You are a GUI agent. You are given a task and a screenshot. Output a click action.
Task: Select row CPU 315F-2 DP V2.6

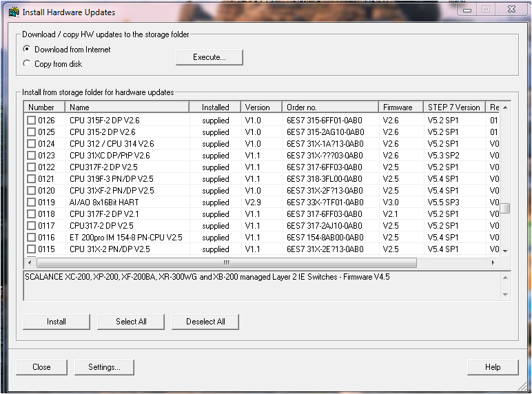[262, 121]
